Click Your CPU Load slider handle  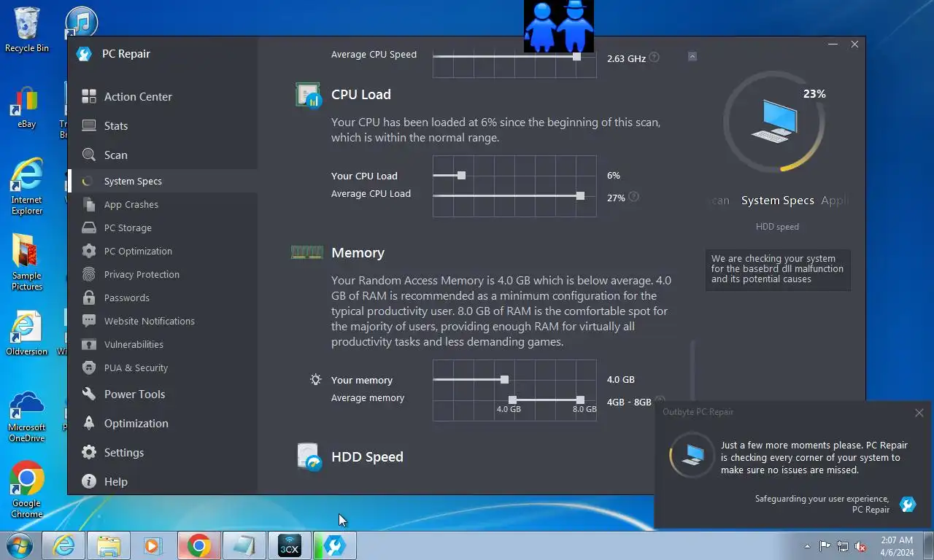[x=461, y=175]
